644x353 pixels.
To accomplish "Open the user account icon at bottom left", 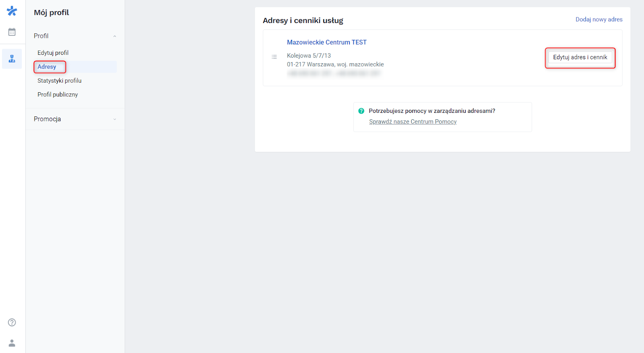I will (12, 343).
